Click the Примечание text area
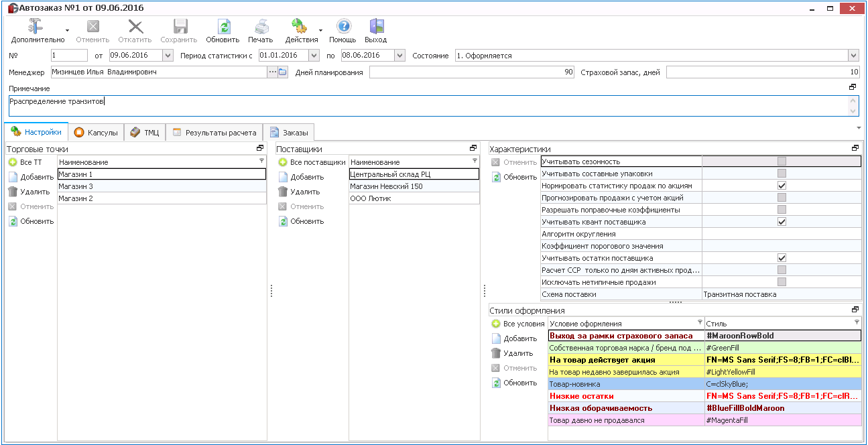Image resolution: width=868 pixels, height=445 pixels. click(434, 106)
